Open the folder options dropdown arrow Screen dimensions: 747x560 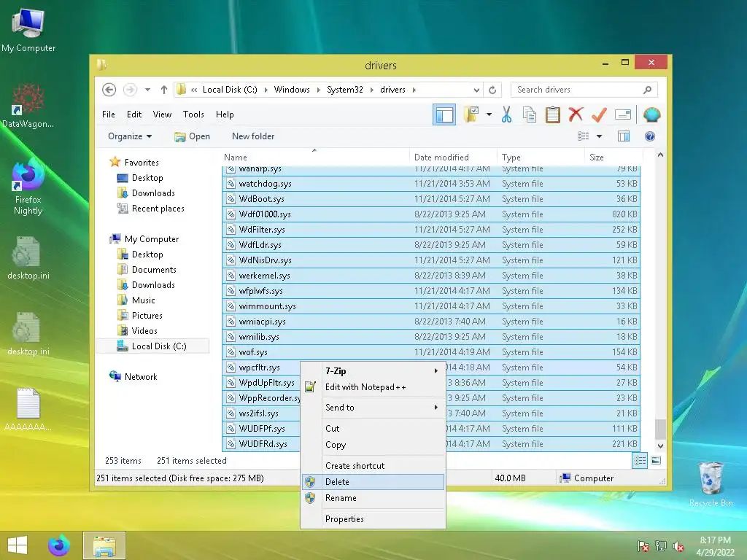pos(489,114)
